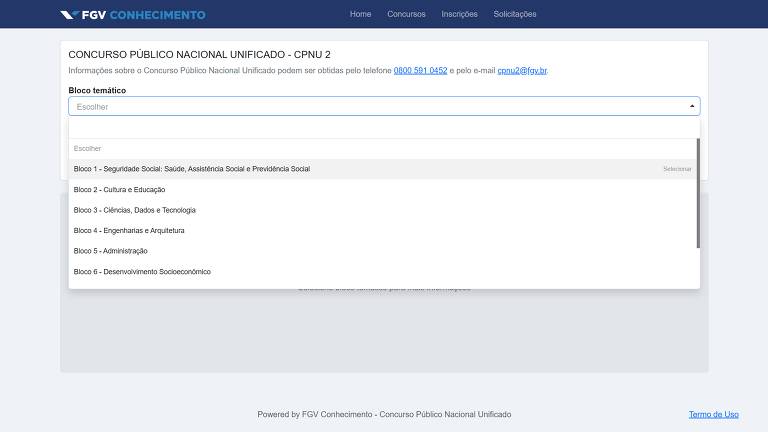Image resolution: width=768 pixels, height=432 pixels.
Task: Click the cpnu2@fgv.br email link
Action: pos(522,71)
